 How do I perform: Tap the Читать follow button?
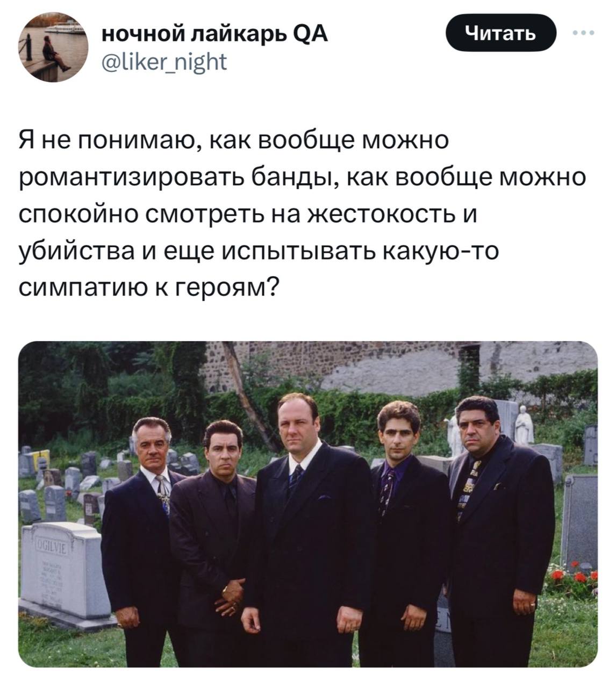(x=501, y=33)
